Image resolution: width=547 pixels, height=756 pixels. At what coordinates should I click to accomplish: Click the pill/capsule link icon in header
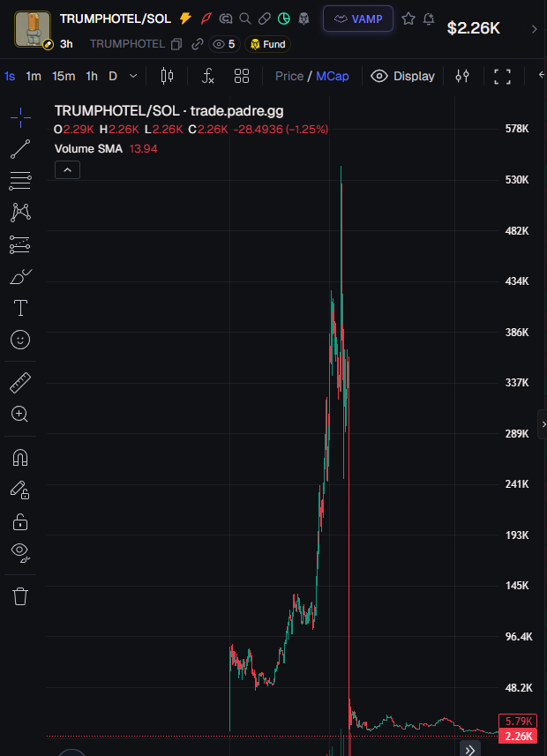click(x=265, y=19)
